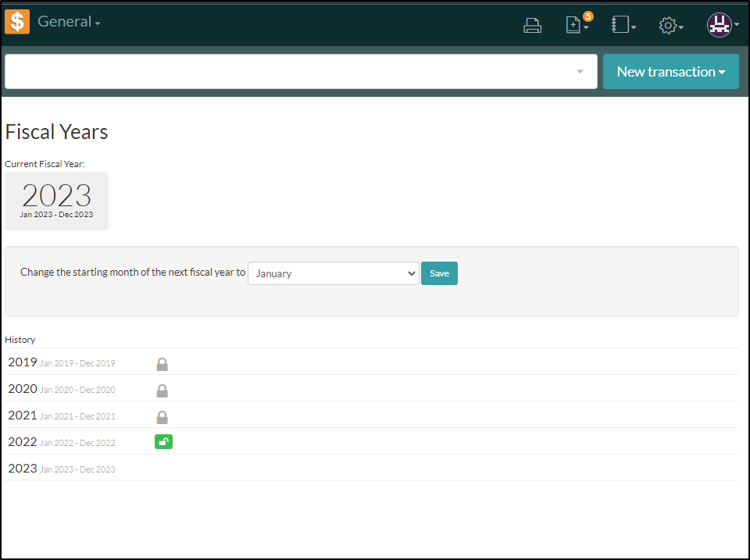Screen dimensions: 750x560
Task: Click the current fiscal year 2023 card
Action: (x=56, y=201)
